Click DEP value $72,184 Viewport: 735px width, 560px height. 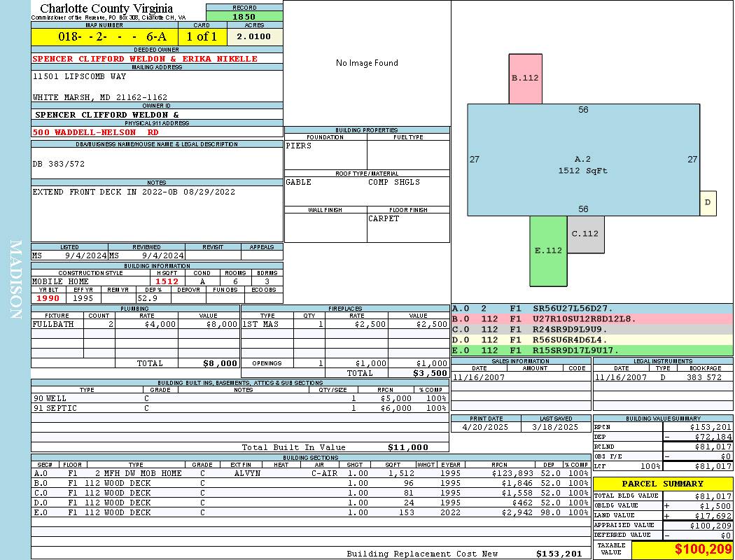point(713,437)
